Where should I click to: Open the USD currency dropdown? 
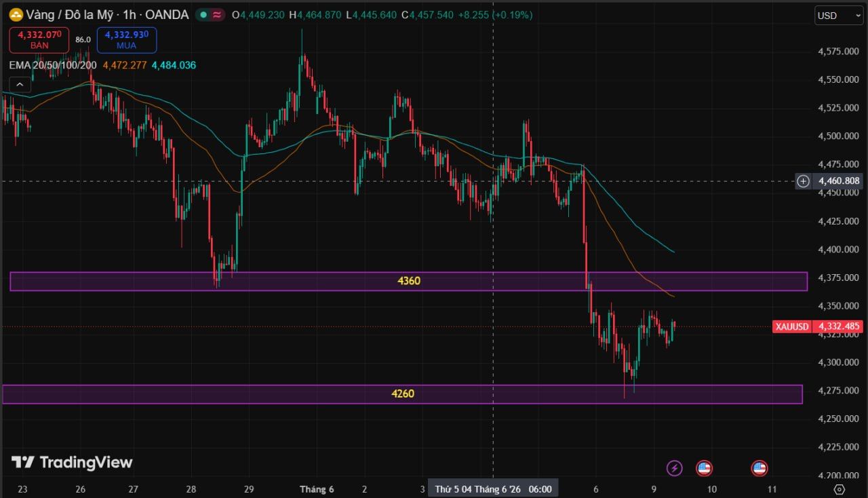click(839, 16)
